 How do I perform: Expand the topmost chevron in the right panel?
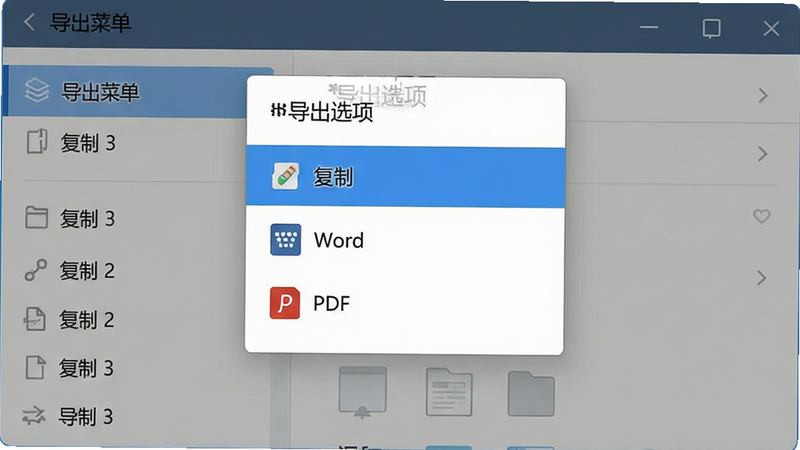(x=763, y=95)
